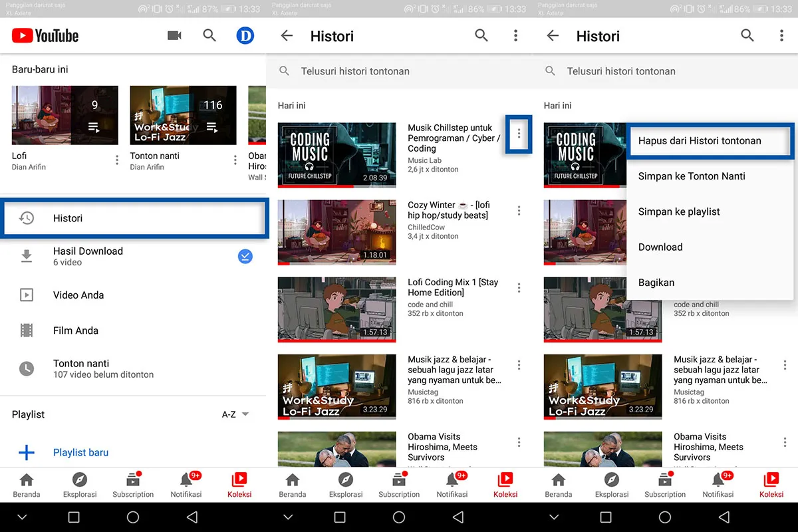Open the camera upload icon
The height and width of the screenshot is (532, 798).
(x=174, y=36)
